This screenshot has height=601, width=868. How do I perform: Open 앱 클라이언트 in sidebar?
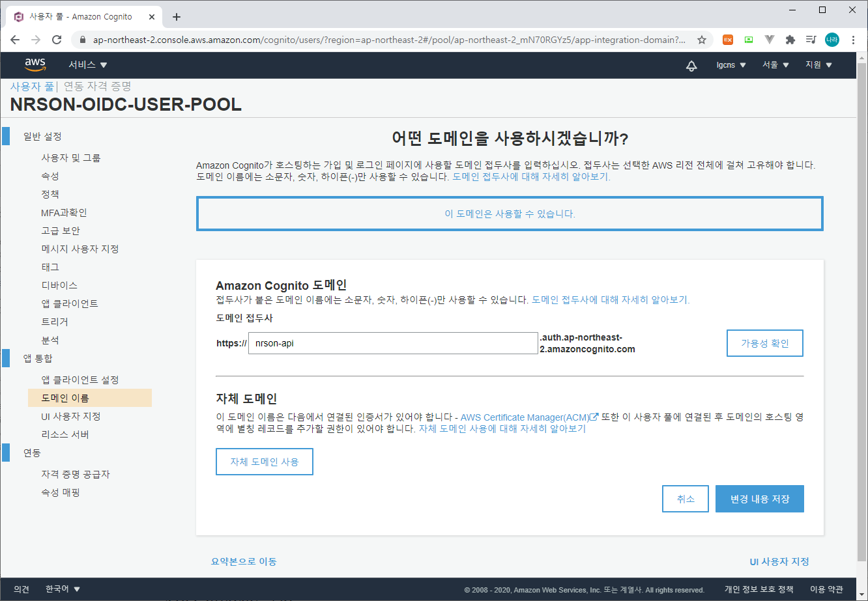70,303
